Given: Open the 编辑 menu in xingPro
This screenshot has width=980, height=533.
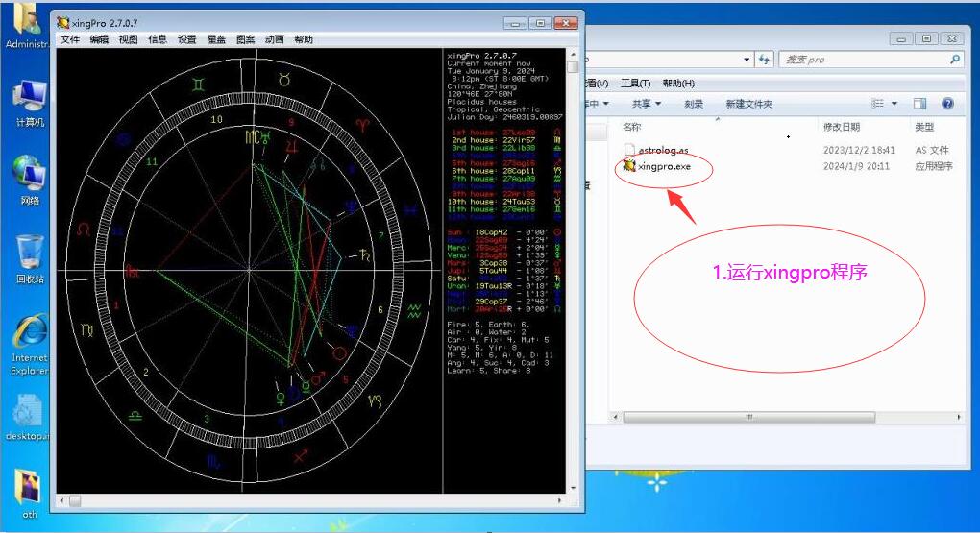Looking at the screenshot, I should 99,39.
